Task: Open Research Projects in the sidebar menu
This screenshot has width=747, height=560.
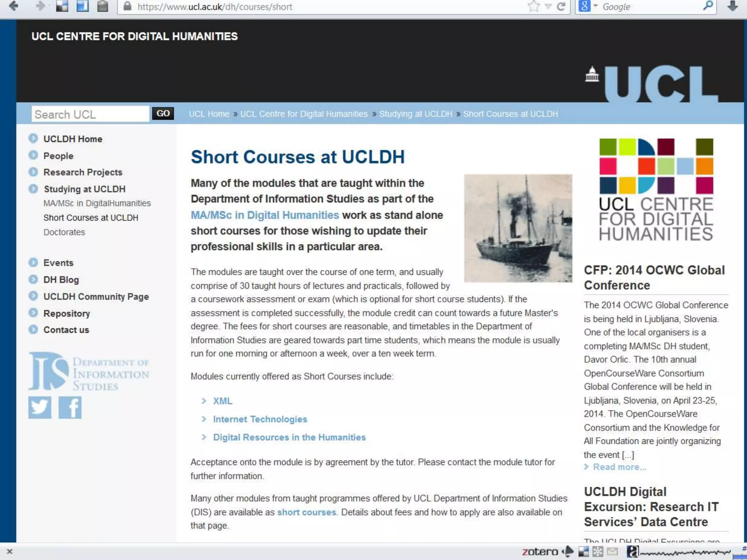Action: click(x=83, y=172)
